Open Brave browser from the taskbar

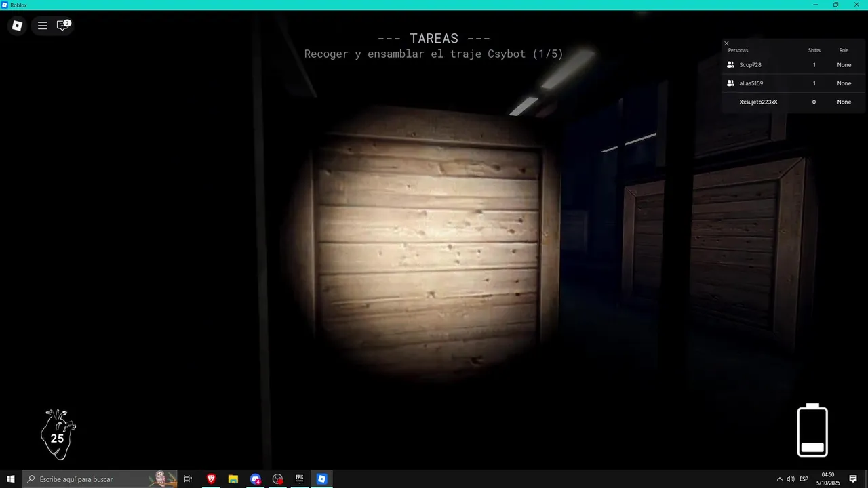click(x=211, y=479)
